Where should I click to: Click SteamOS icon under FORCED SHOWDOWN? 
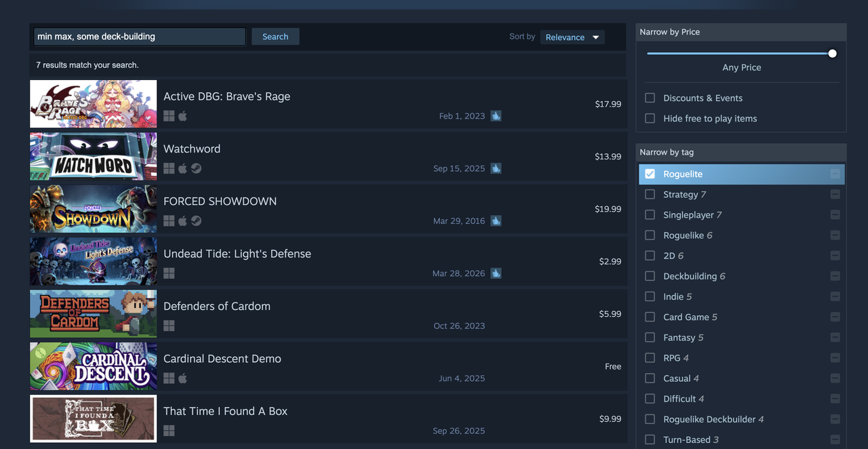(x=196, y=220)
